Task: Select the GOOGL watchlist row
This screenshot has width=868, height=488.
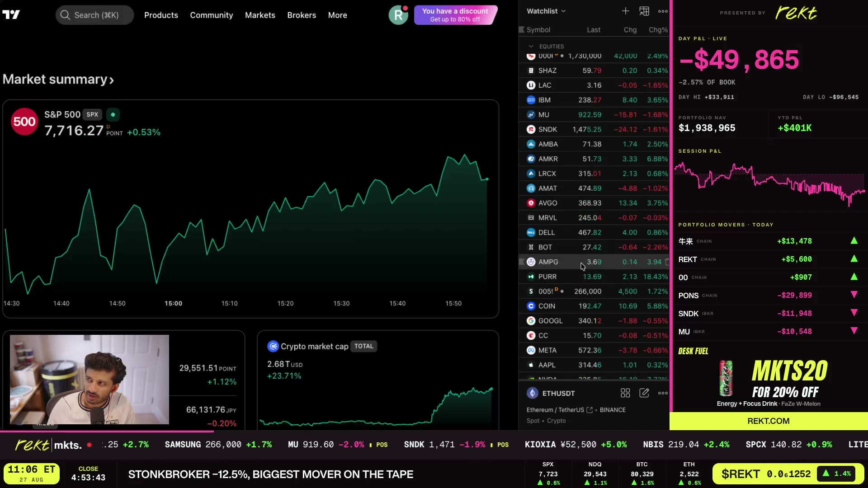Action: tap(594, 321)
